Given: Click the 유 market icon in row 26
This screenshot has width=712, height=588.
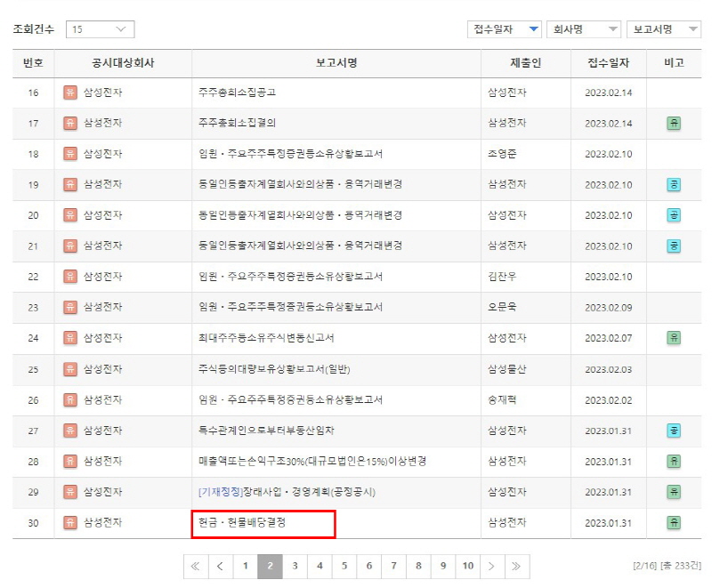Looking at the screenshot, I should 70,399.
